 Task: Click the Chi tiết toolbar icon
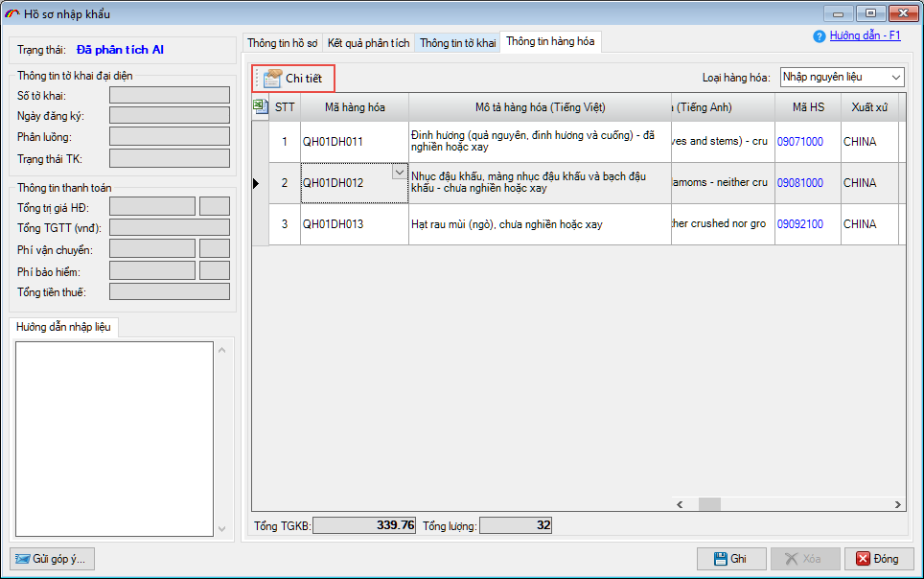click(272, 79)
